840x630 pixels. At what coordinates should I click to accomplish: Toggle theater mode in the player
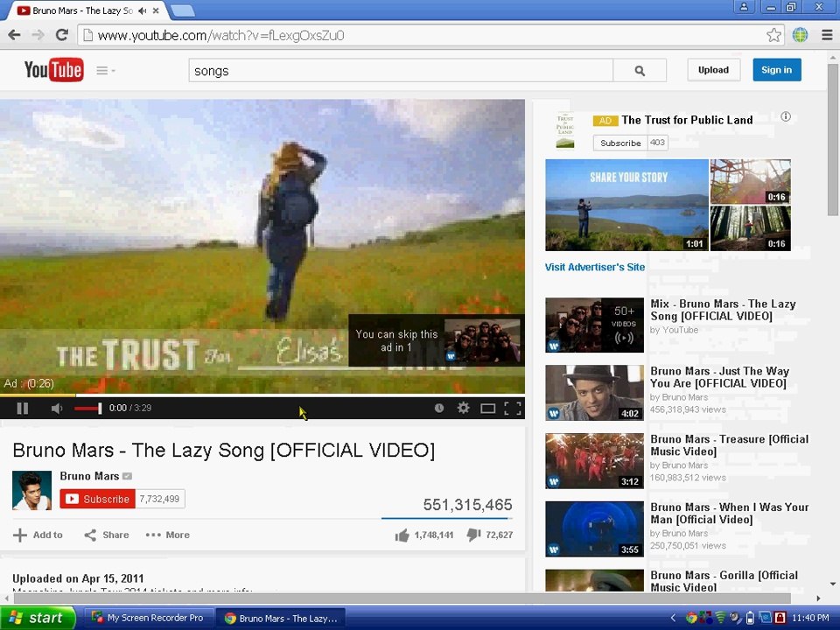tap(487, 409)
